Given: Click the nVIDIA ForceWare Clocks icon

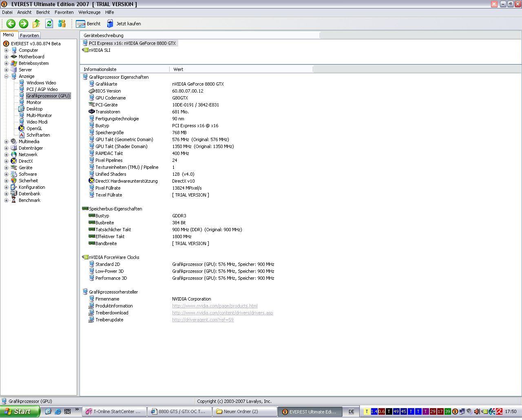Looking at the screenshot, I should 85,257.
